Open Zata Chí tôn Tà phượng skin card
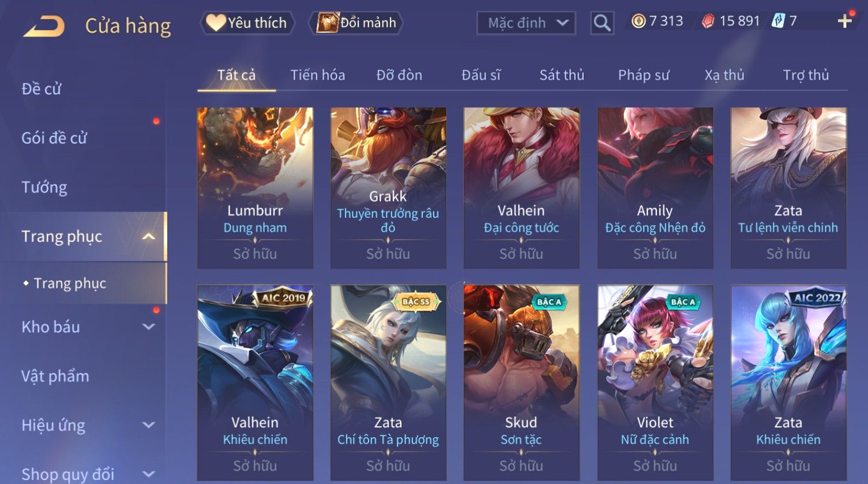The width and height of the screenshot is (868, 484). [388, 382]
